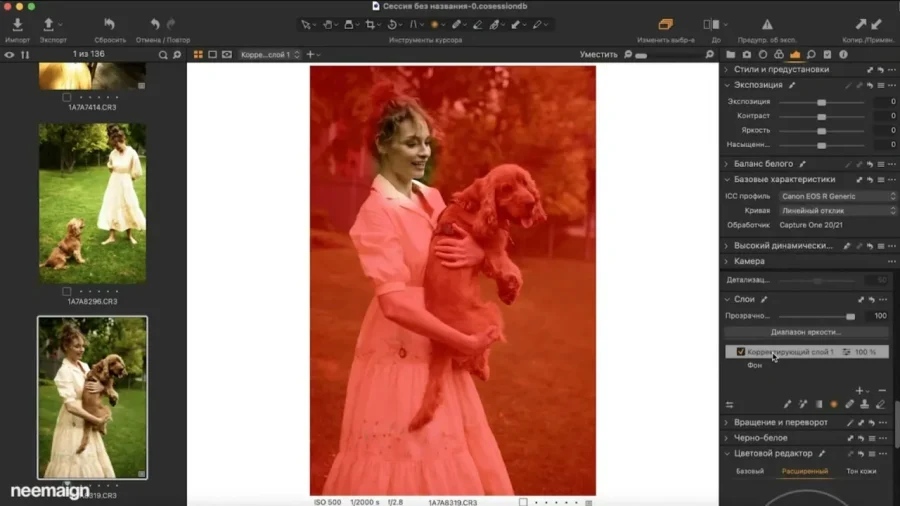Switch to the Базовый color editor tab
The image size is (900, 506).
(x=750, y=471)
